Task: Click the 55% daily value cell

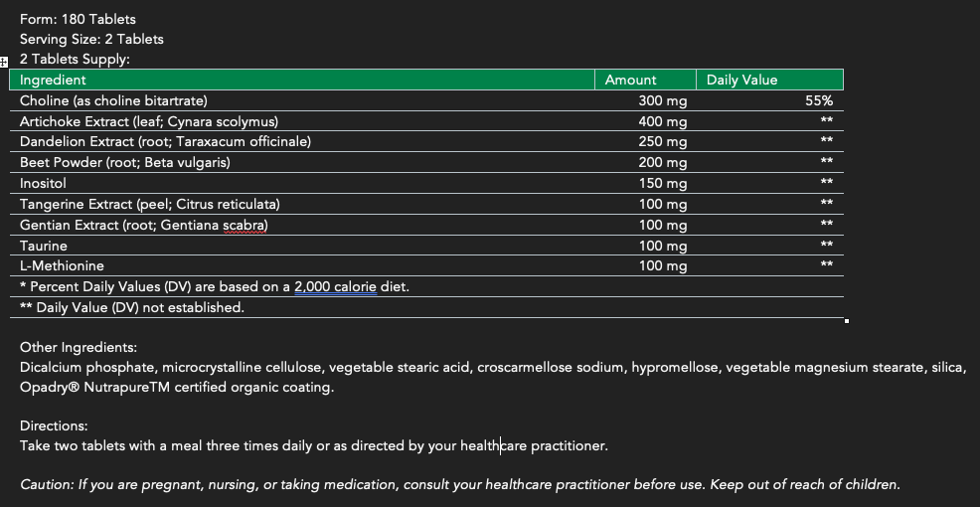Action: tap(819, 100)
